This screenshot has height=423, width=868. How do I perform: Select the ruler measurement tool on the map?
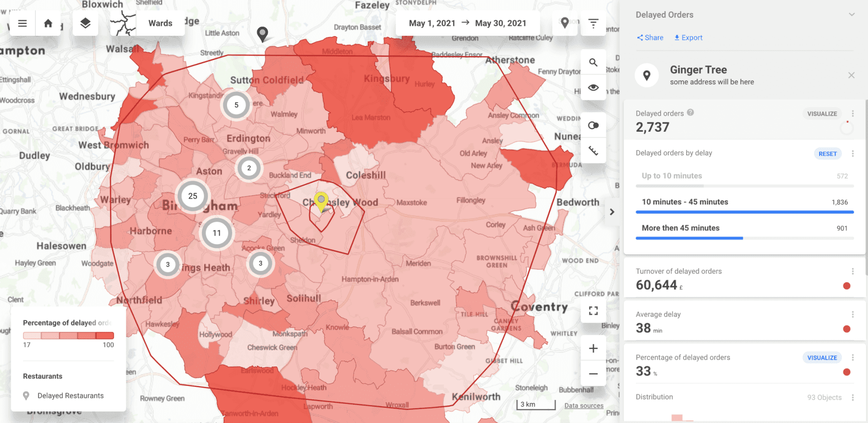593,150
